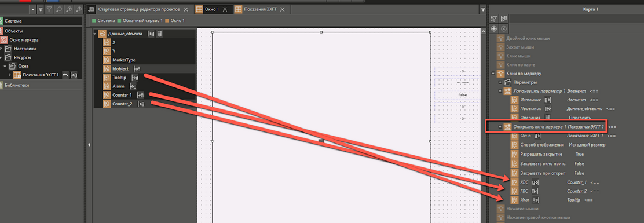
Task: Collapse Открыть окно маркера 1 action
Action: coord(500,127)
